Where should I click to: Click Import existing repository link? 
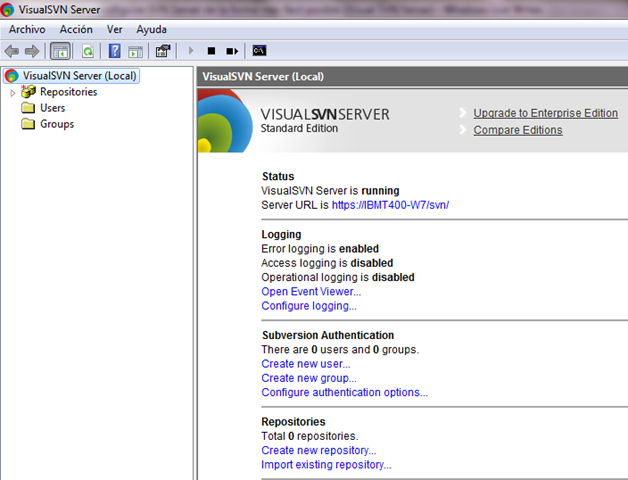click(x=326, y=465)
